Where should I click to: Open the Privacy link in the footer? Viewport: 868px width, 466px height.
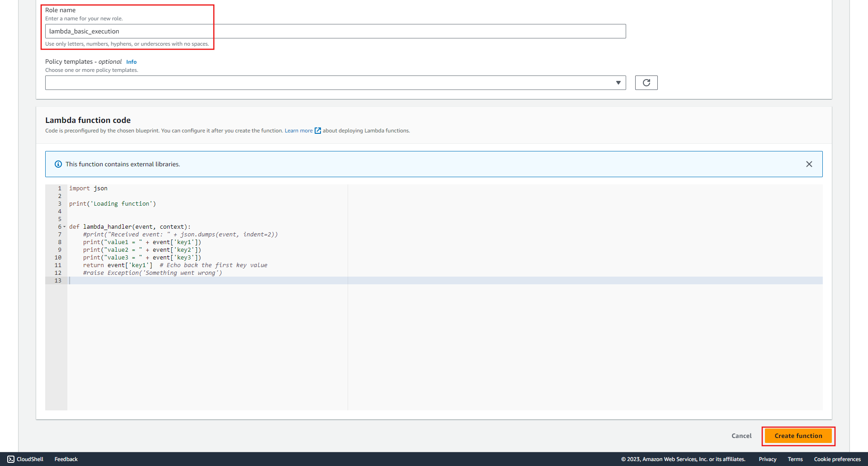coord(767,459)
